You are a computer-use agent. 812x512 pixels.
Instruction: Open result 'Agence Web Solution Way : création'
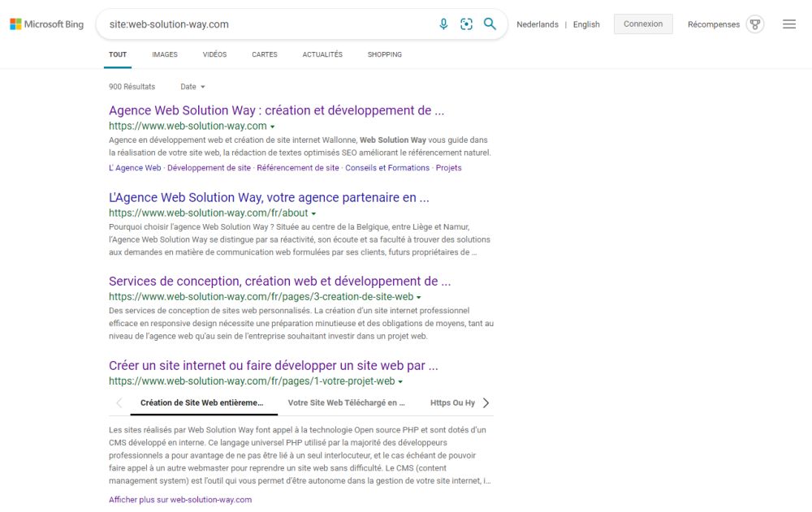tap(277, 110)
